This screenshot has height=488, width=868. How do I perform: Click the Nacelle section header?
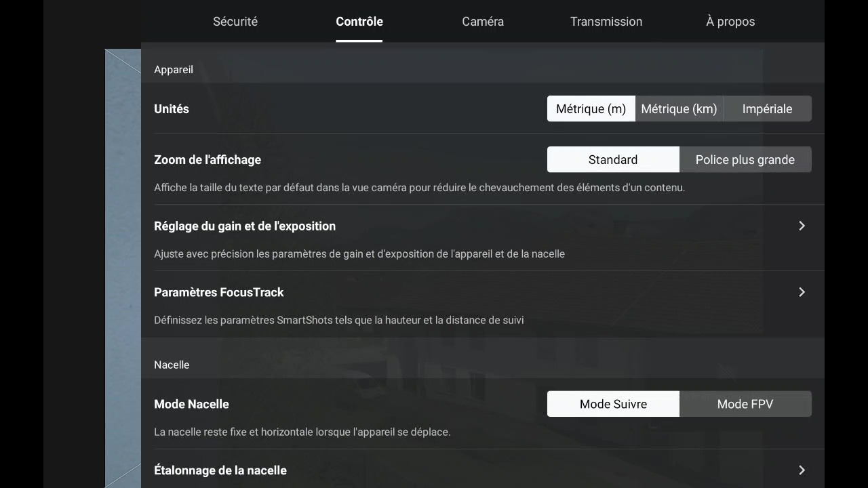coord(172,365)
